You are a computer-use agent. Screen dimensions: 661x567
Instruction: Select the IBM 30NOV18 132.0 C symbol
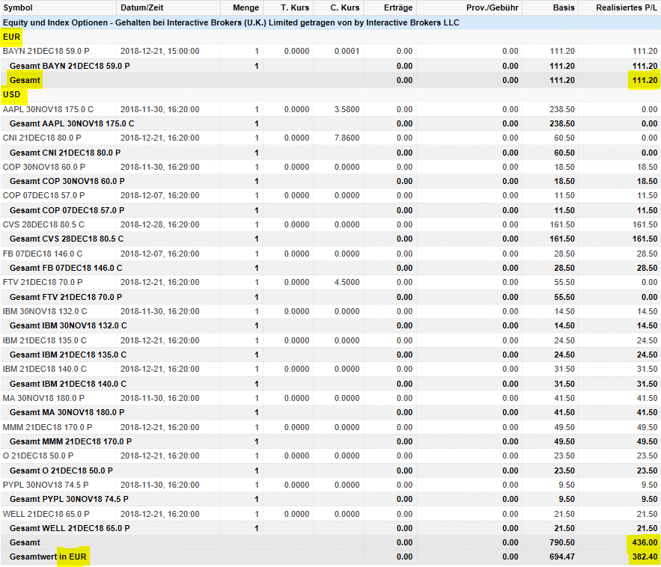pos(45,312)
